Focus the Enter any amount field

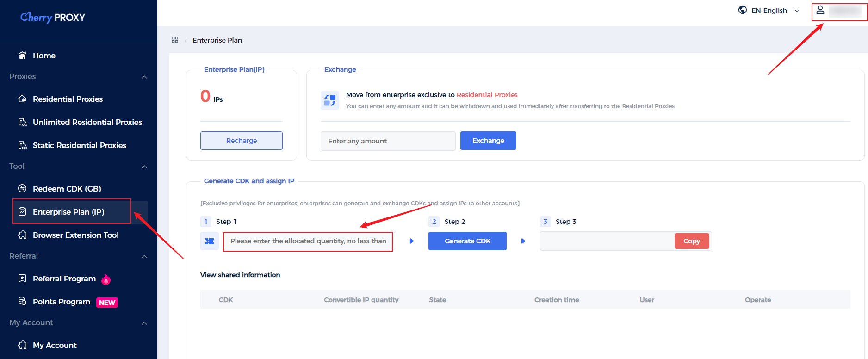point(388,141)
